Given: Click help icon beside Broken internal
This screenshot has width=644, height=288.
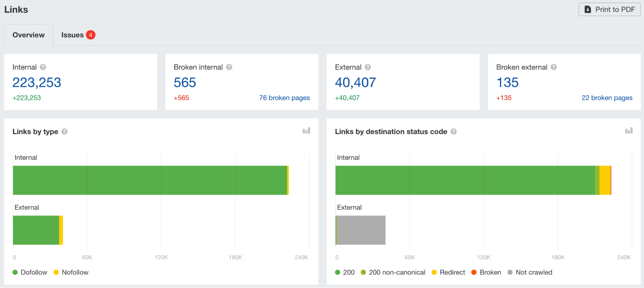Looking at the screenshot, I should click(x=229, y=67).
